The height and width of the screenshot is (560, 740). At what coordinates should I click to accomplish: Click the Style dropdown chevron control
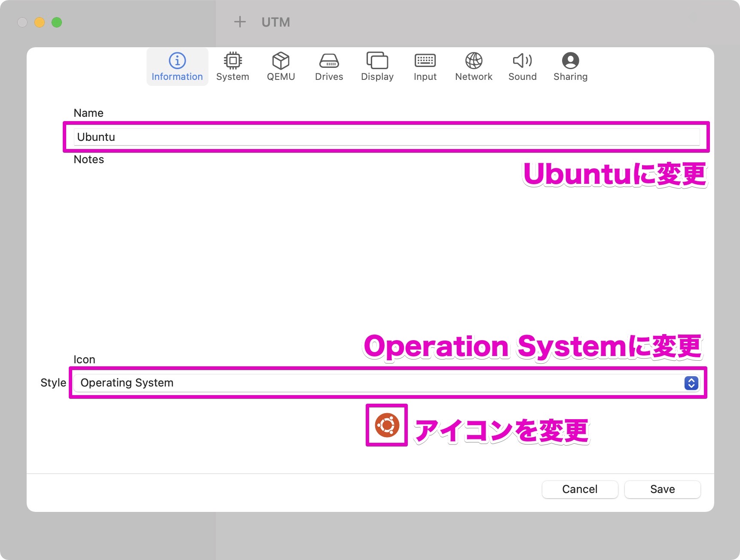coord(691,383)
